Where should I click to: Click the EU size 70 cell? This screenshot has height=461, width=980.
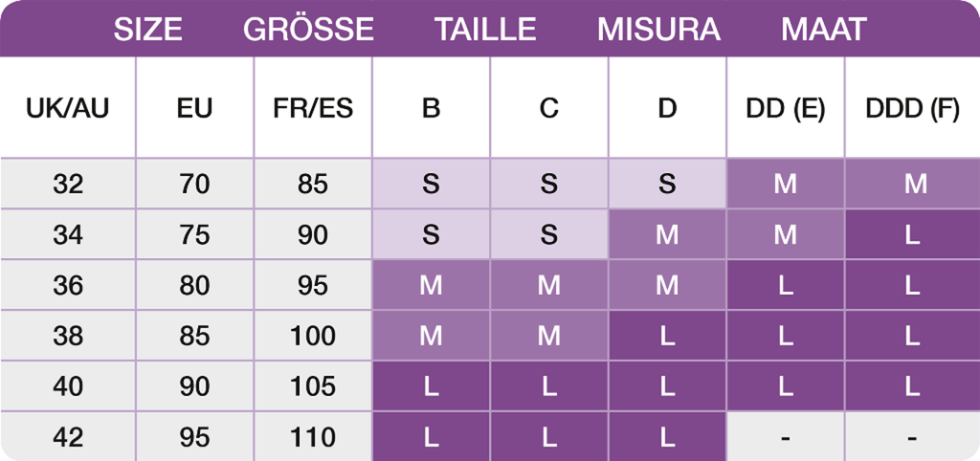pyautogui.click(x=194, y=184)
